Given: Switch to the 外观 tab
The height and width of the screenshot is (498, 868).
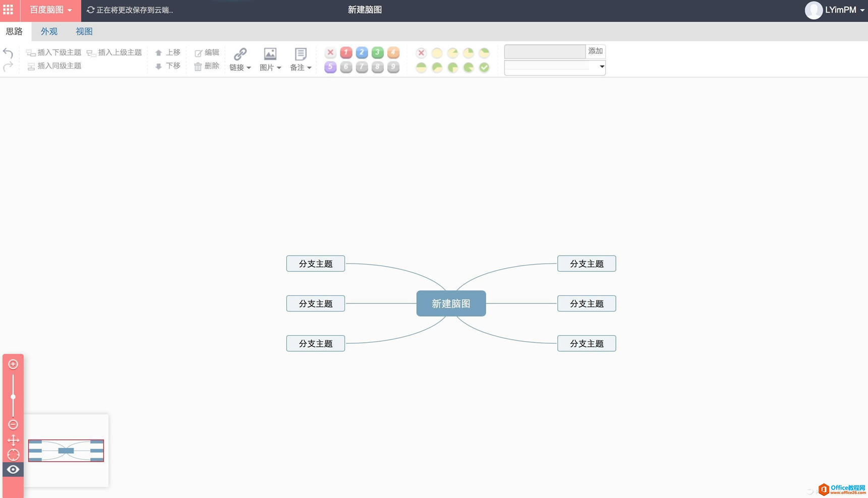Looking at the screenshot, I should coord(49,31).
